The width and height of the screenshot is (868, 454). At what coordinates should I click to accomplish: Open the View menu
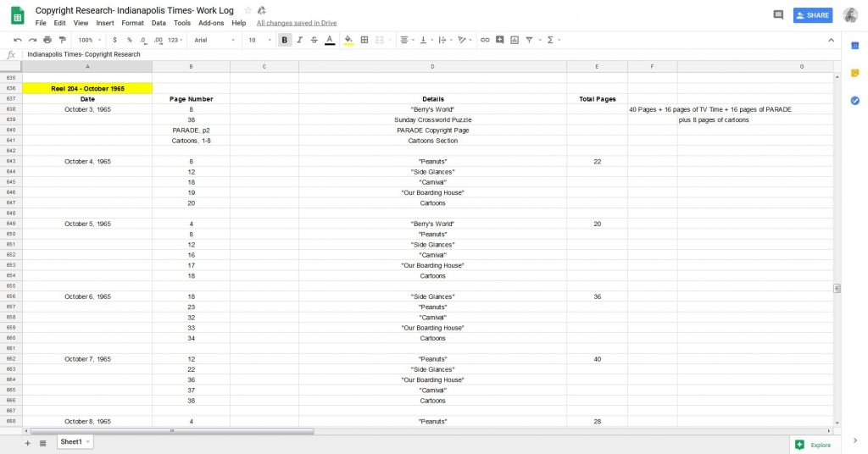point(81,23)
